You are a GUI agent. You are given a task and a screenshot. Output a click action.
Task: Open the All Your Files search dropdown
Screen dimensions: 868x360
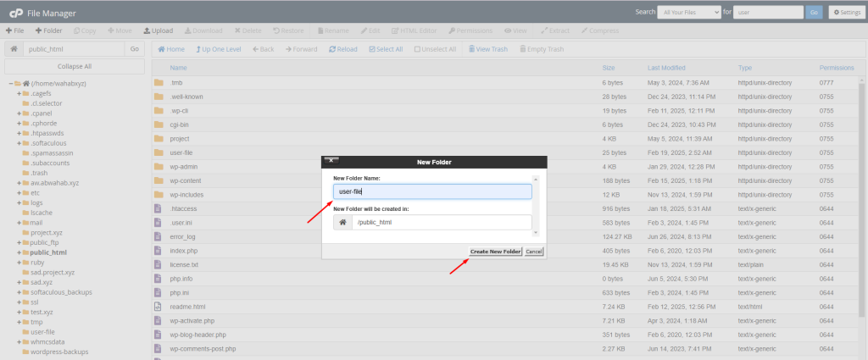pos(689,13)
